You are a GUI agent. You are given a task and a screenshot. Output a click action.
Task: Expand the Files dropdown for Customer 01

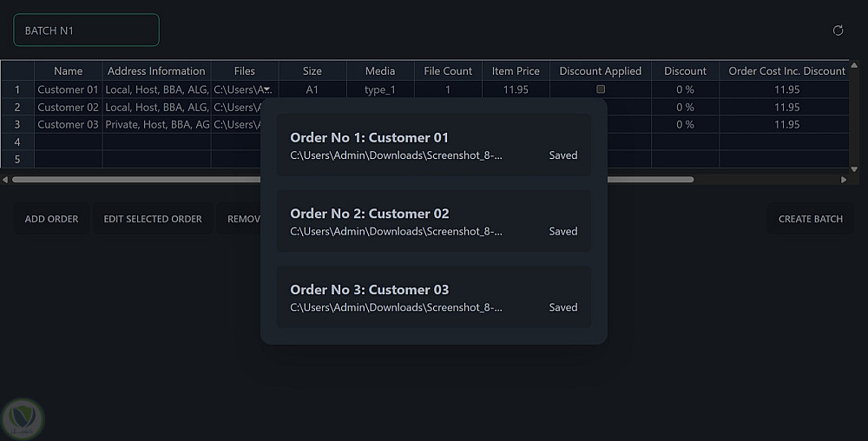click(x=269, y=89)
